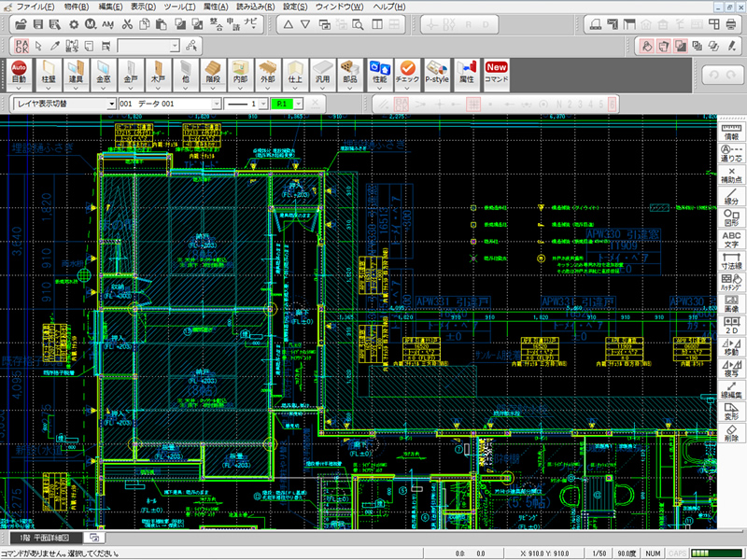Expand the arrow under 内部

[x=240, y=88]
